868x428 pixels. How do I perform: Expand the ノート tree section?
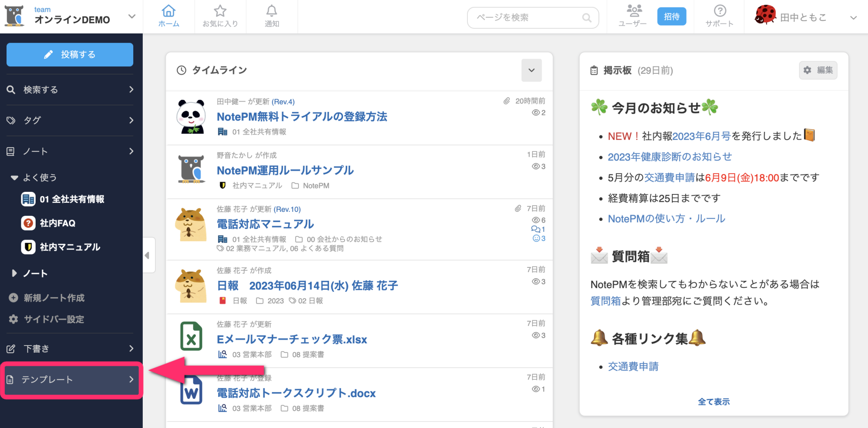(x=14, y=273)
